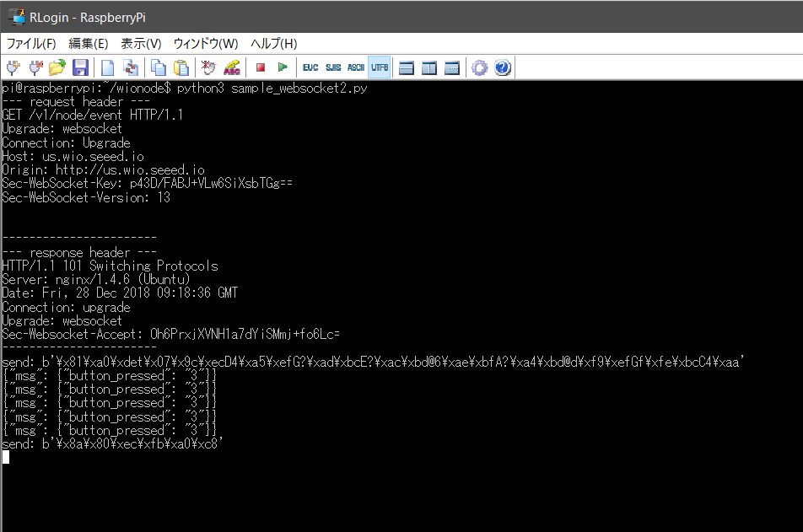Click 'HTTP/1.1 101 Switching Protocols' text
The image size is (803, 532).
tap(110, 266)
